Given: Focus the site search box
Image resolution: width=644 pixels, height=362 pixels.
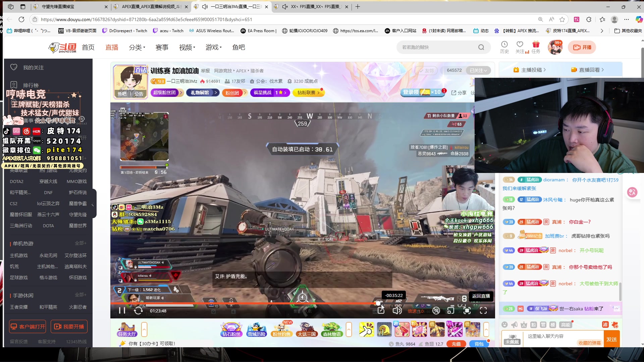Looking at the screenshot, I should [438, 47].
